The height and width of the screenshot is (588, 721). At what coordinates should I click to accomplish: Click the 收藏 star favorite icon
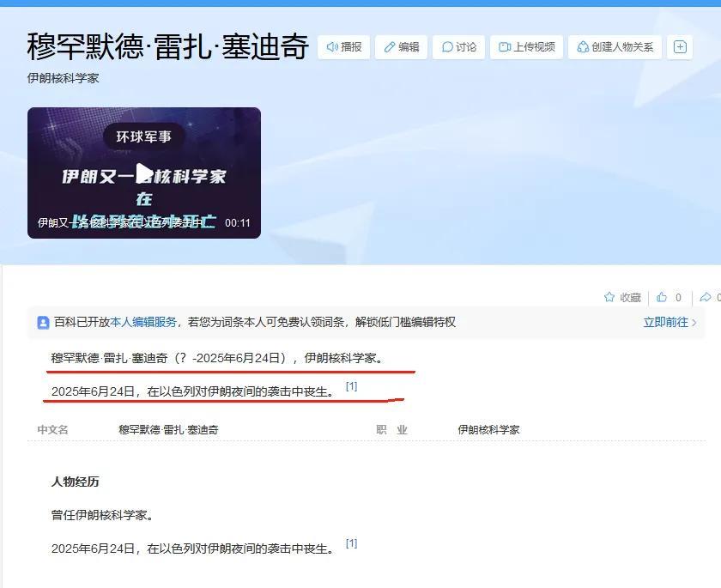pos(609,297)
